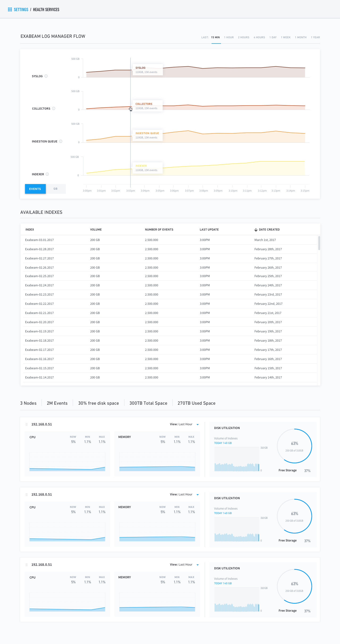This screenshot has width=340, height=644.
Task: Select the Exabeam-03.01.2017 index row
Action: coord(170,240)
